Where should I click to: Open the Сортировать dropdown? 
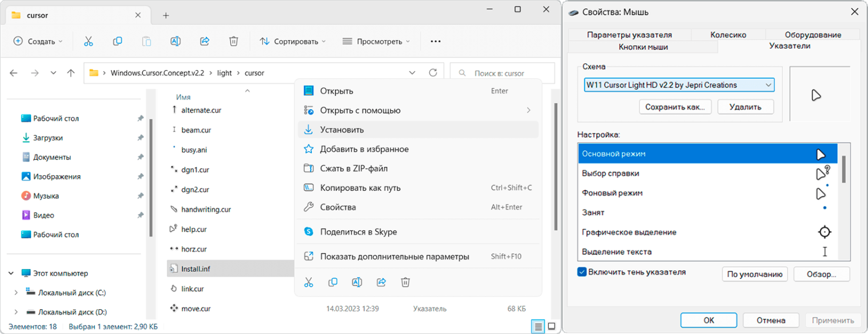292,41
